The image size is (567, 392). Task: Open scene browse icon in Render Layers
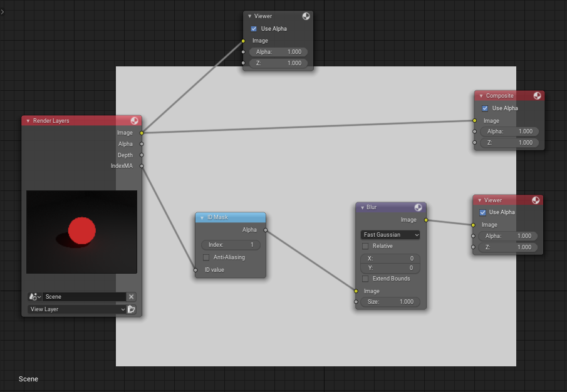34,297
